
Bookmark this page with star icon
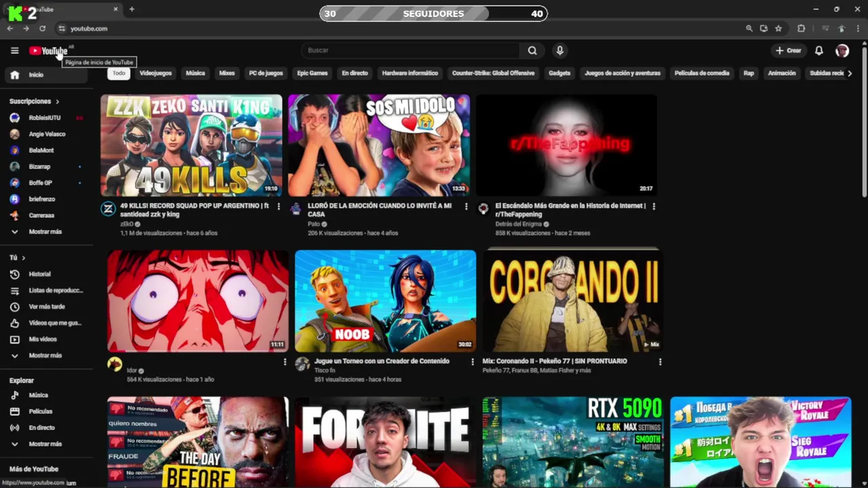click(x=778, y=28)
